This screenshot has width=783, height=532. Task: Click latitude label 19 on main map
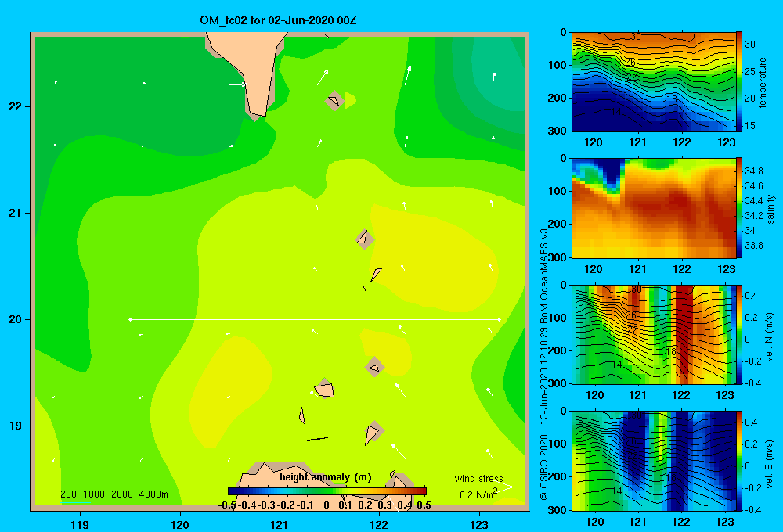click(16, 426)
